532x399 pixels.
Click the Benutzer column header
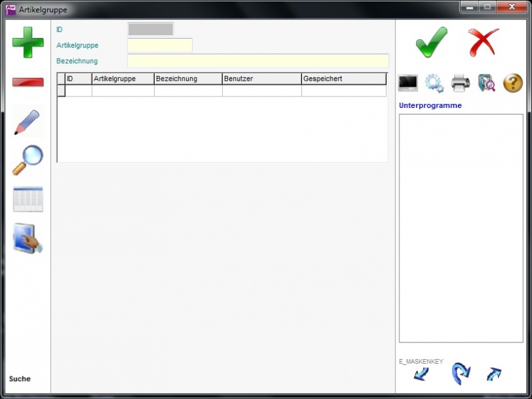261,79
